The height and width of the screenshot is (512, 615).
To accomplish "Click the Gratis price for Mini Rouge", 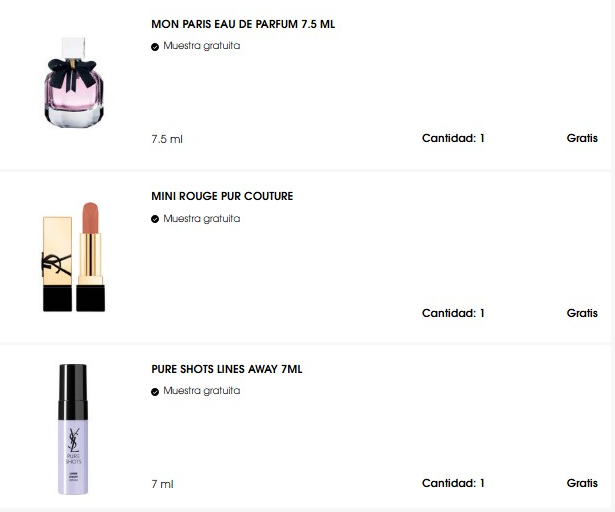I will [582, 313].
